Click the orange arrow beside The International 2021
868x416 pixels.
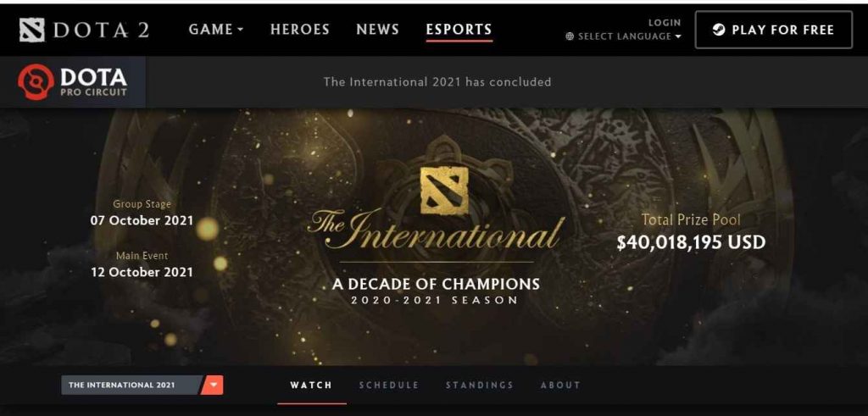tap(213, 385)
